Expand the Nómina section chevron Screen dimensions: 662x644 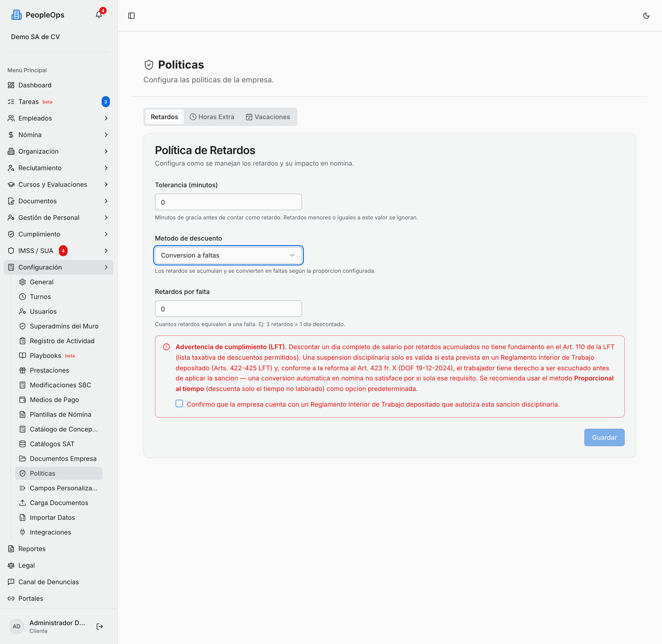(106, 135)
